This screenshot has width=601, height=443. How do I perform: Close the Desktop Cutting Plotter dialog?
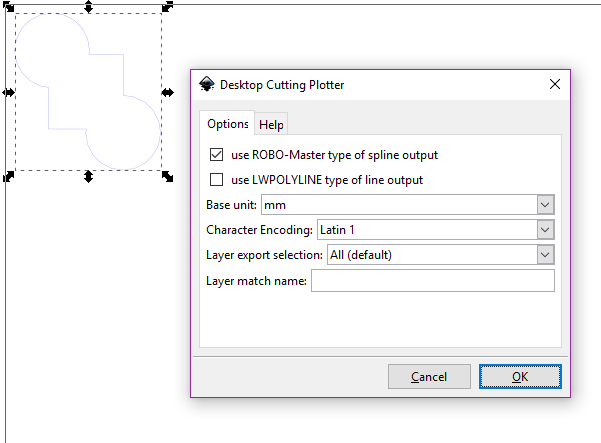click(555, 84)
